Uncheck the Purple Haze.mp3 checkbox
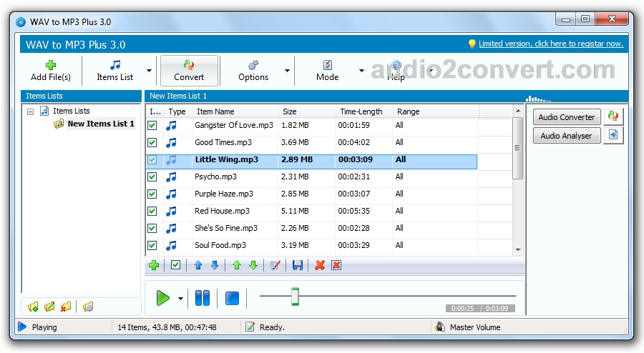Screen dimensions: 644x353 pyautogui.click(x=152, y=194)
